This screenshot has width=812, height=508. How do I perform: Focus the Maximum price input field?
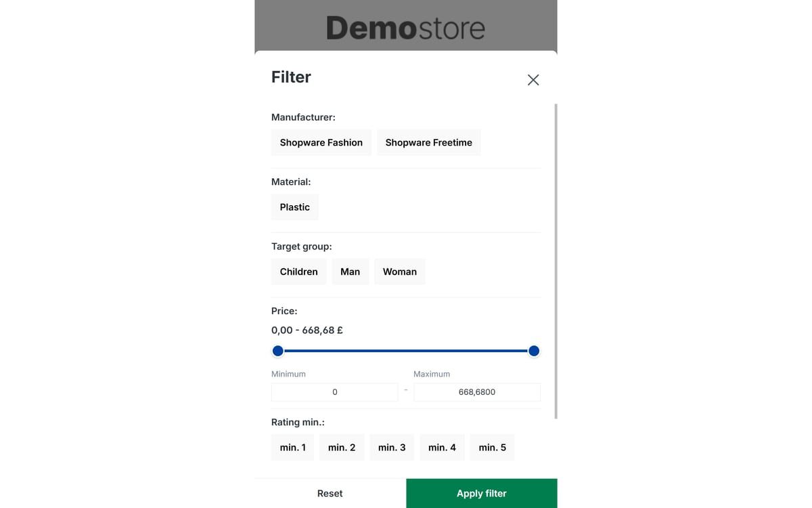click(x=477, y=392)
